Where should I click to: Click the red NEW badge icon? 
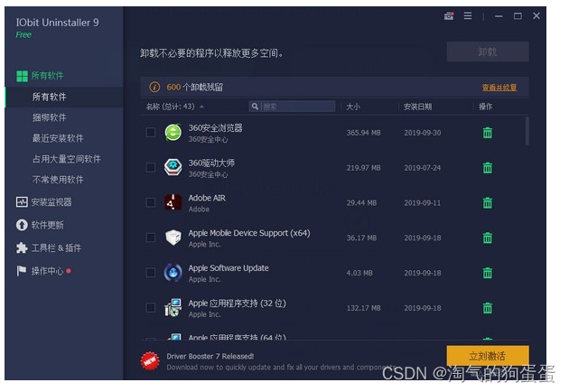click(150, 361)
